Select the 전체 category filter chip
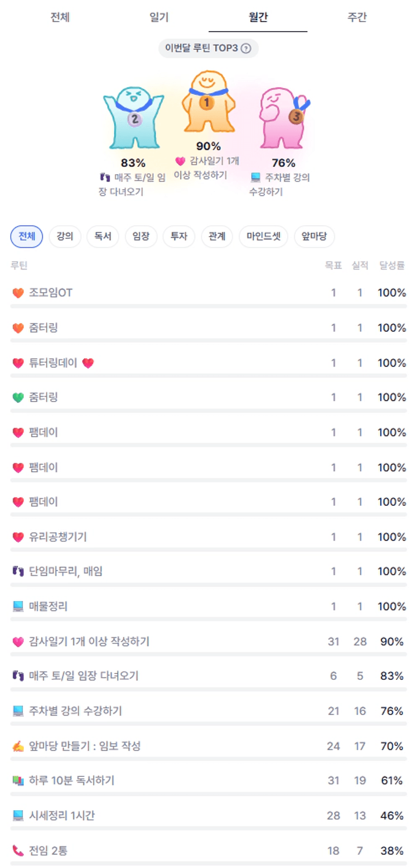This screenshot has height=868, width=416. click(27, 236)
